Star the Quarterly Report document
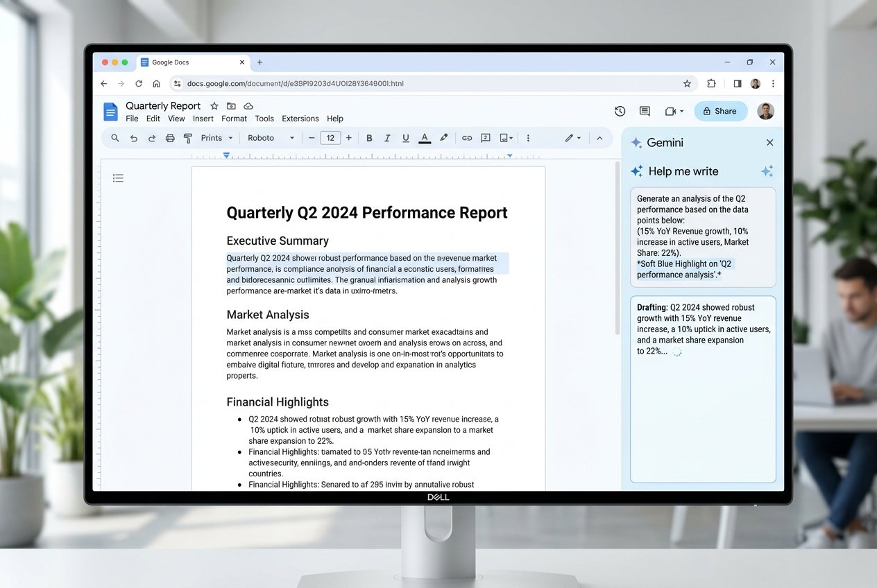The image size is (877, 588). 214,106
